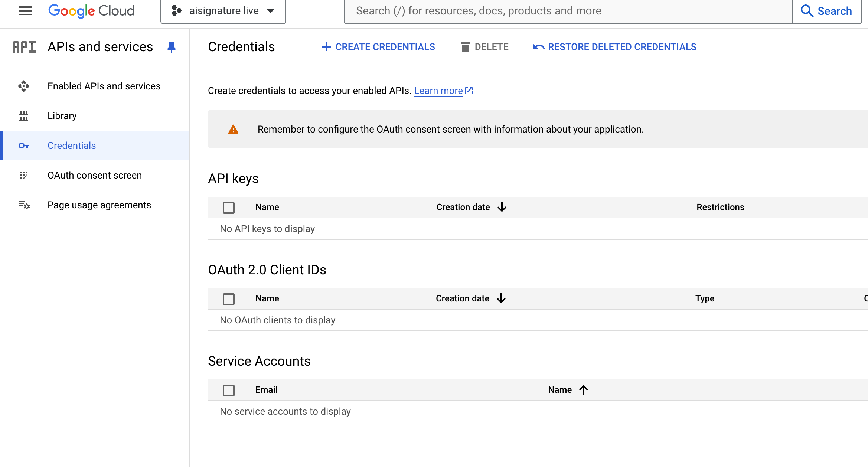
Task: Click the No service accounts to display text
Action: click(x=285, y=411)
